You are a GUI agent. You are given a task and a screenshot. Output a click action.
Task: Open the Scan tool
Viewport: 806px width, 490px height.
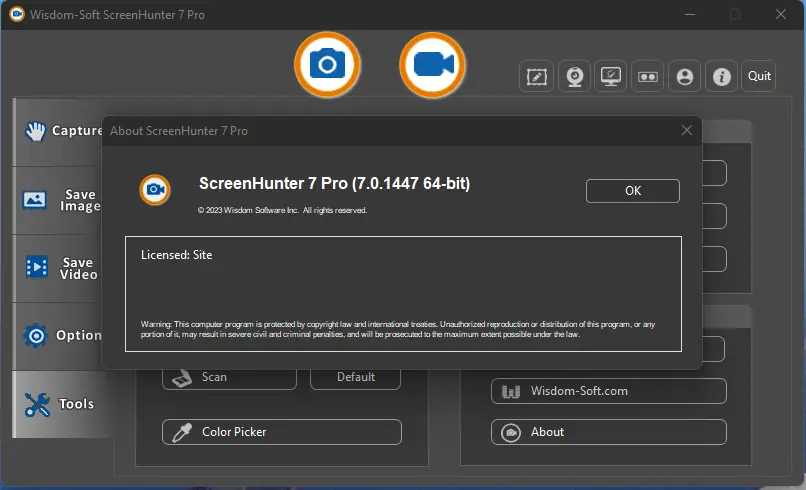(229, 378)
